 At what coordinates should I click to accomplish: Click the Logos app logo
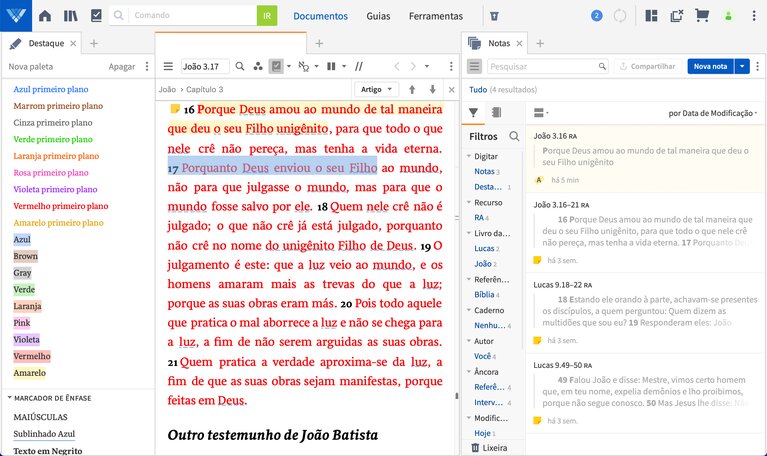[x=16, y=16]
